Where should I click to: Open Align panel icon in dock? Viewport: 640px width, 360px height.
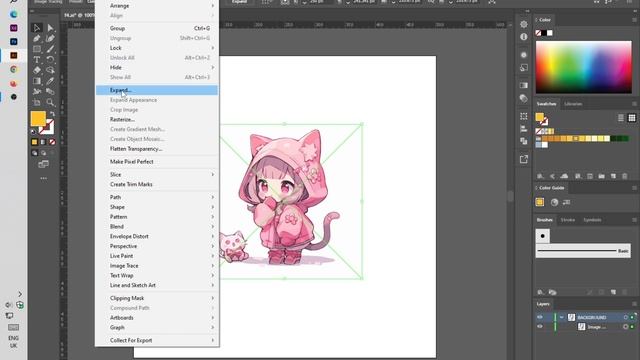tap(524, 129)
